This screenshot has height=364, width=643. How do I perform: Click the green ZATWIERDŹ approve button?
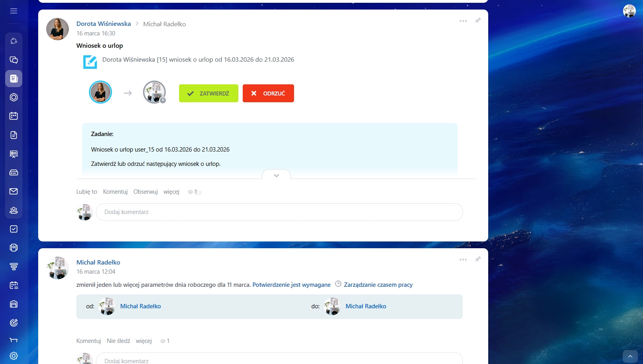click(208, 93)
